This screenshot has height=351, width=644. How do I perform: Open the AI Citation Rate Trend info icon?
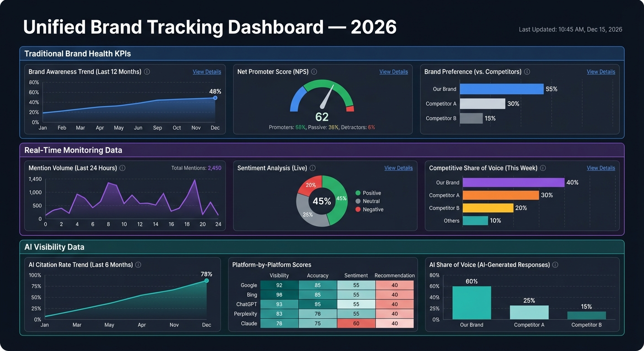coord(138,265)
